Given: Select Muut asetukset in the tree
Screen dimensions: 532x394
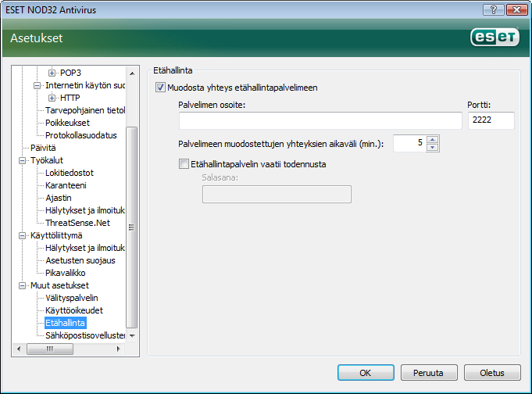Looking at the screenshot, I should 59,285.
